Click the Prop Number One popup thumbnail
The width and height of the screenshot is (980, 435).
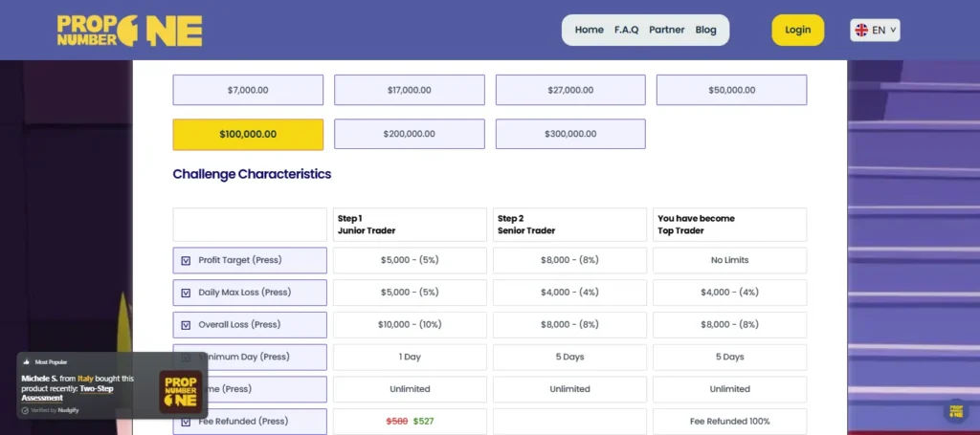click(180, 392)
